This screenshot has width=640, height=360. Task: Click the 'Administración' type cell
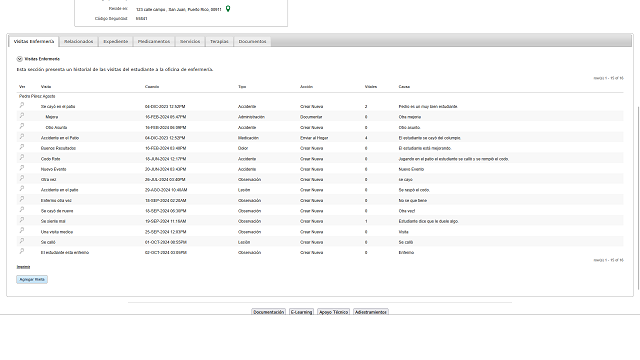tap(251, 117)
